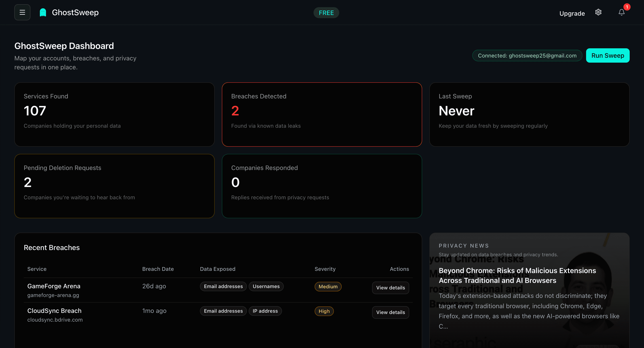Open the cloudsync.bdrive.com service link

pos(55,320)
